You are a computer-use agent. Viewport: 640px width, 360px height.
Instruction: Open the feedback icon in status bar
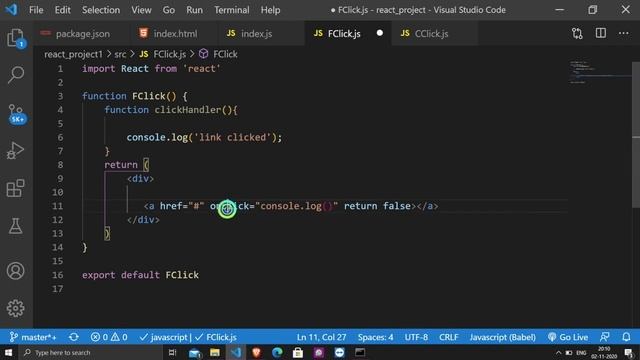pos(604,337)
